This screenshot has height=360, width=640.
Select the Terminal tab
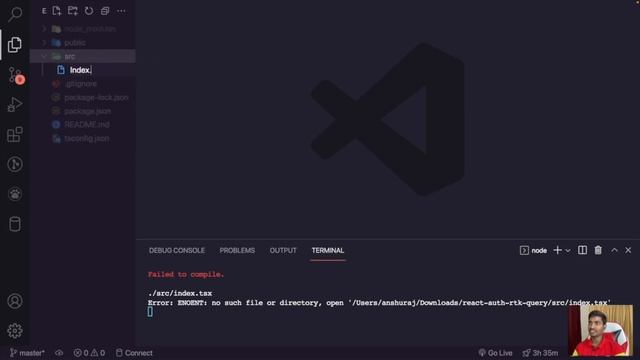(x=328, y=251)
